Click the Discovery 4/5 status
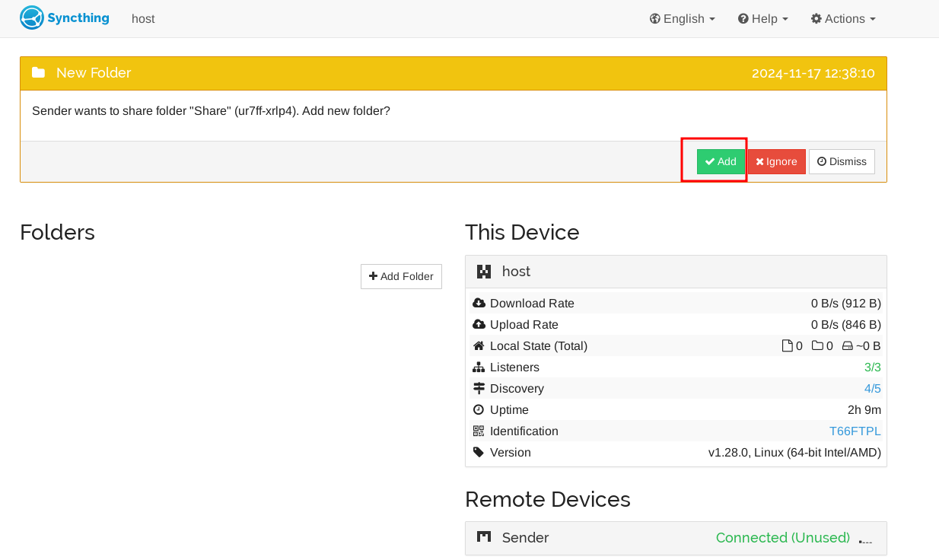Viewport: 939px width, 560px height. click(872, 389)
